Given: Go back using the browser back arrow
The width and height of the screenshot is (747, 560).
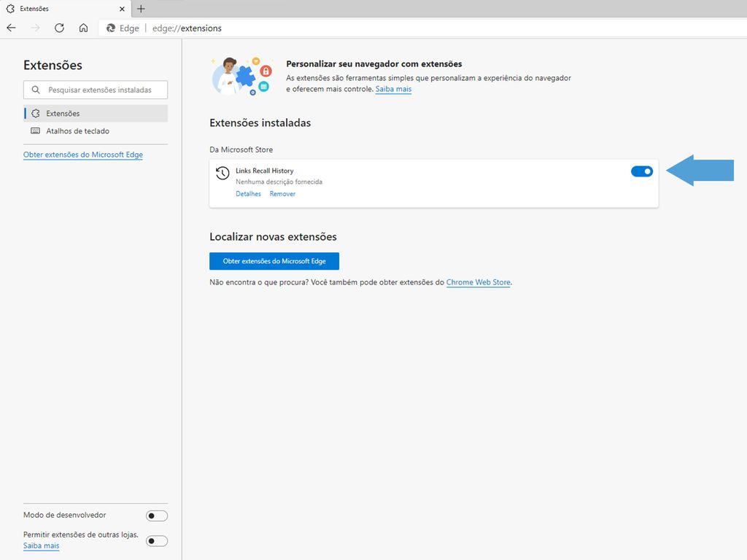Looking at the screenshot, I should 12,28.
